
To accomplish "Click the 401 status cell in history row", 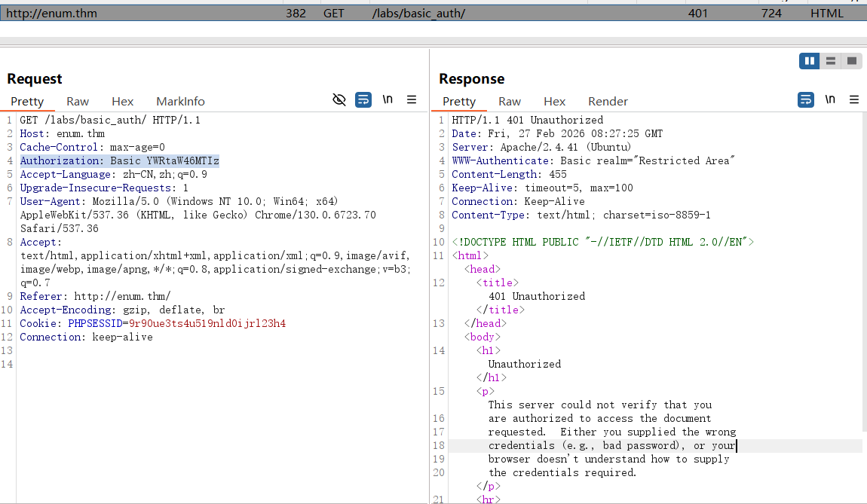I will [x=698, y=14].
